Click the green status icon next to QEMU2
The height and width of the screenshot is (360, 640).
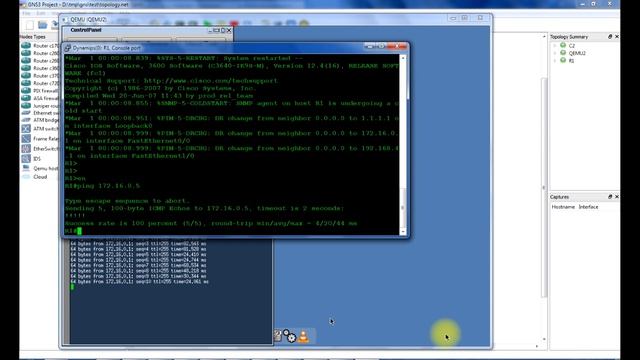click(563, 53)
